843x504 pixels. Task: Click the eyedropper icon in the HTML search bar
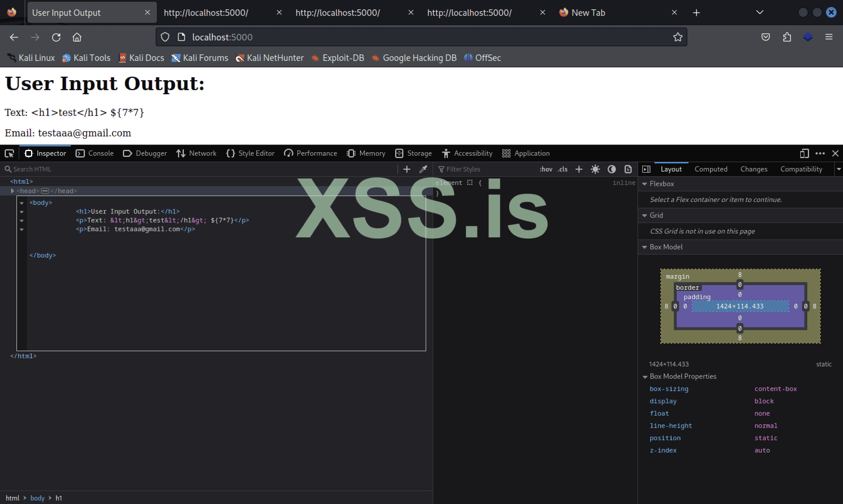(x=423, y=169)
